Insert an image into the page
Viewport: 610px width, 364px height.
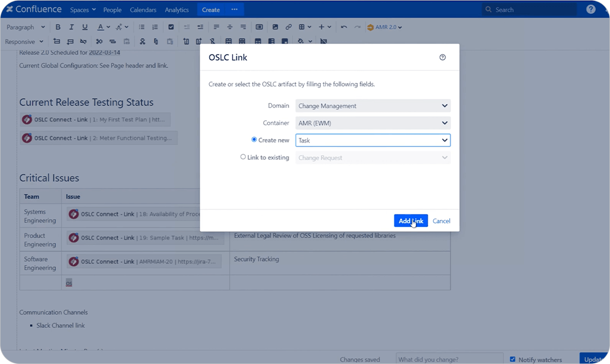tap(275, 27)
